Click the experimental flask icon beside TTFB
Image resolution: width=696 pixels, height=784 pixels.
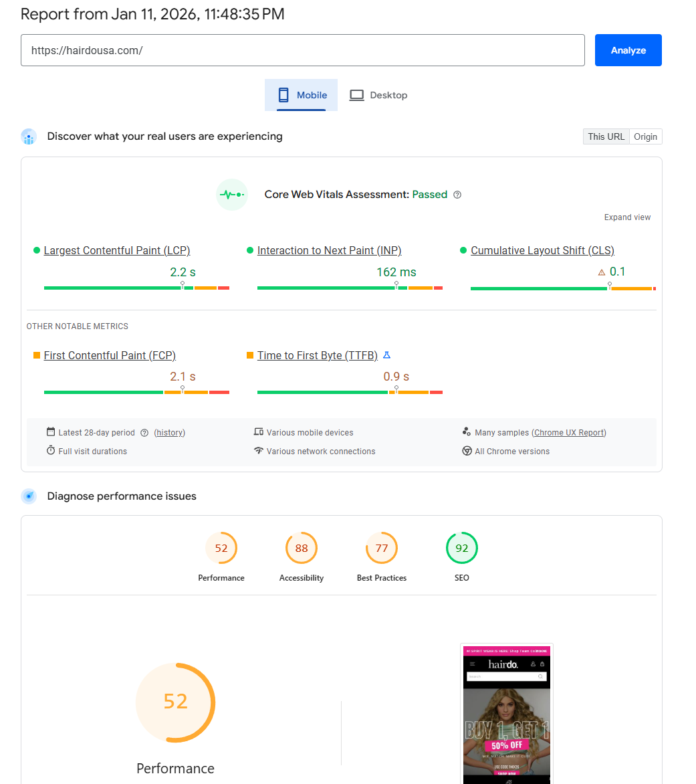[386, 355]
